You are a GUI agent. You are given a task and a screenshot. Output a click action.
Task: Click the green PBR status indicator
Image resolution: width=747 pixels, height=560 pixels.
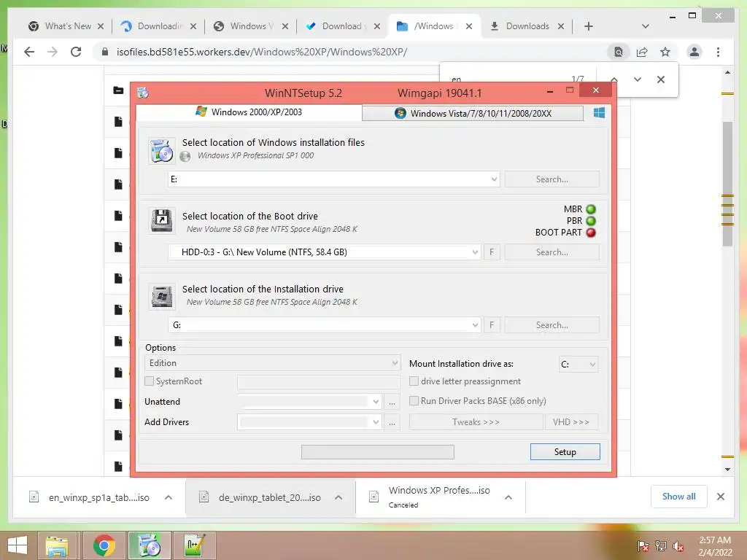click(591, 221)
